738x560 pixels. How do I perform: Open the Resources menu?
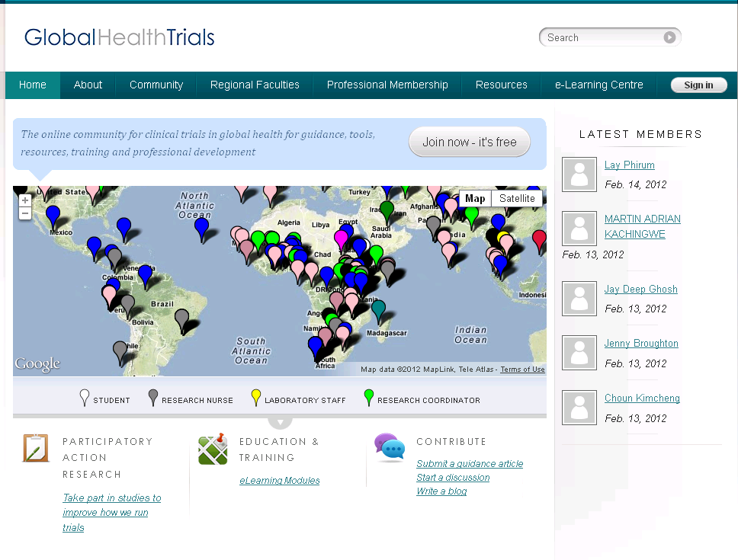coord(501,85)
